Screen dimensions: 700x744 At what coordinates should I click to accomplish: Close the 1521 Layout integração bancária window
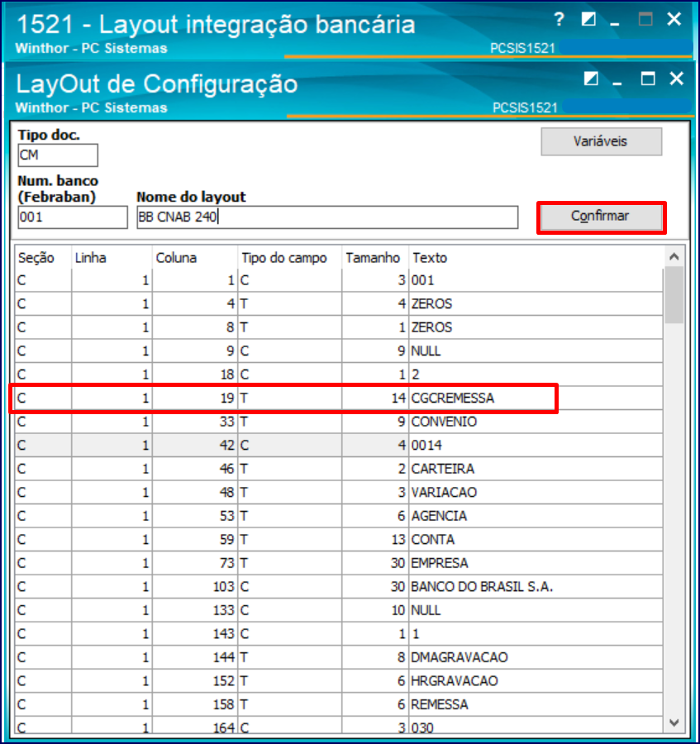tap(674, 20)
